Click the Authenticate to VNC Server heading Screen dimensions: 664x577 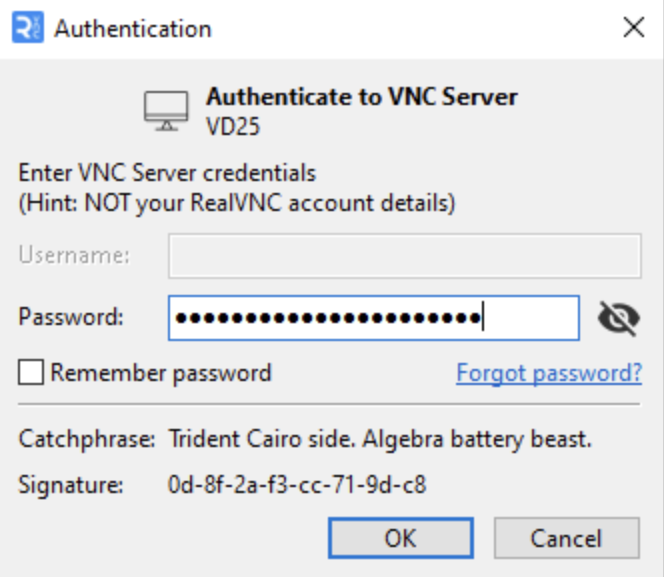click(x=362, y=97)
